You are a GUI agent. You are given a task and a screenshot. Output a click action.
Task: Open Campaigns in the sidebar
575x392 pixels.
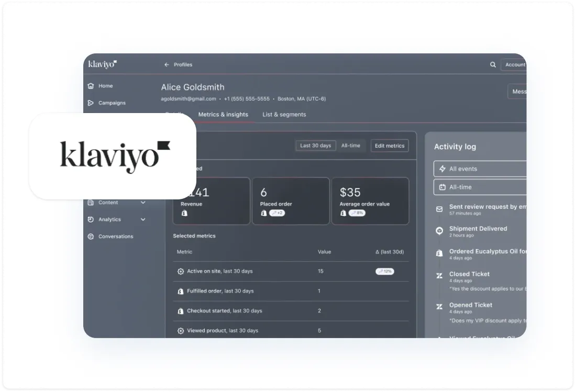[112, 103]
